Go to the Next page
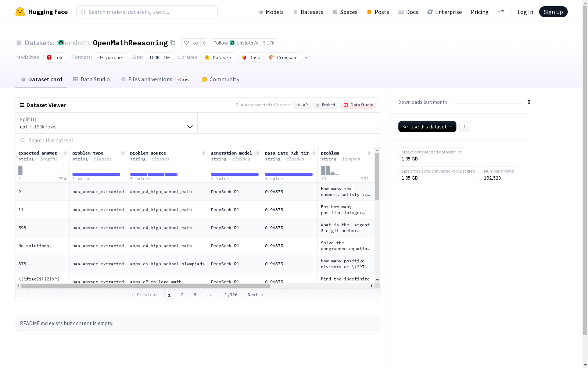 pyautogui.click(x=256, y=295)
